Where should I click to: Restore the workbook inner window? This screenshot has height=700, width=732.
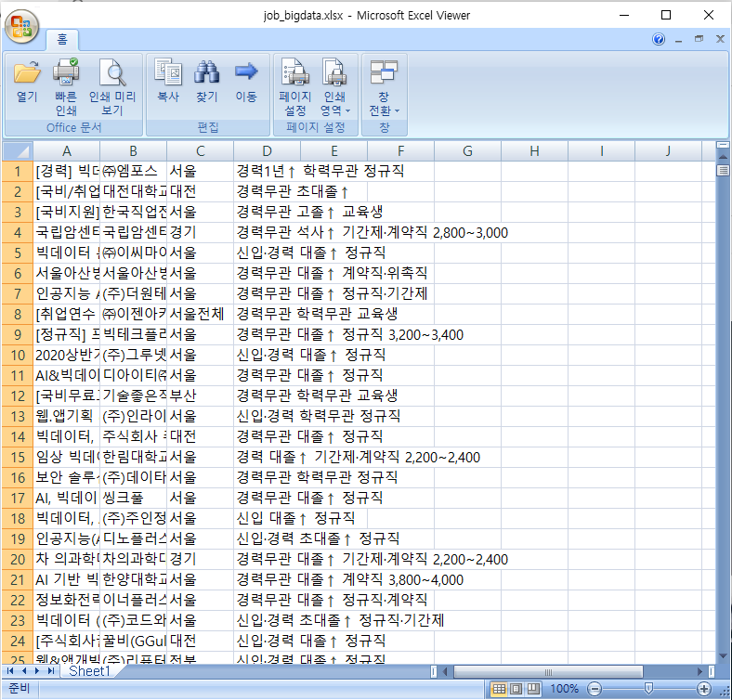699,39
